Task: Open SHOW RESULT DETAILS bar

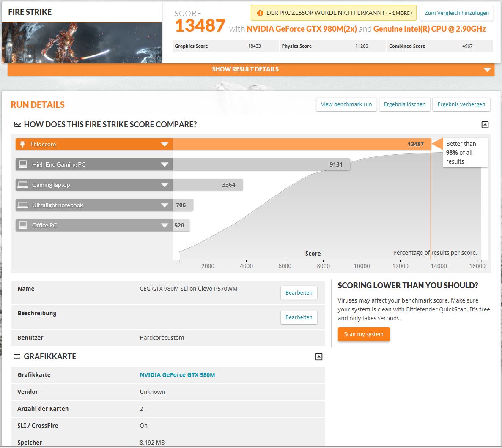Action: point(251,69)
